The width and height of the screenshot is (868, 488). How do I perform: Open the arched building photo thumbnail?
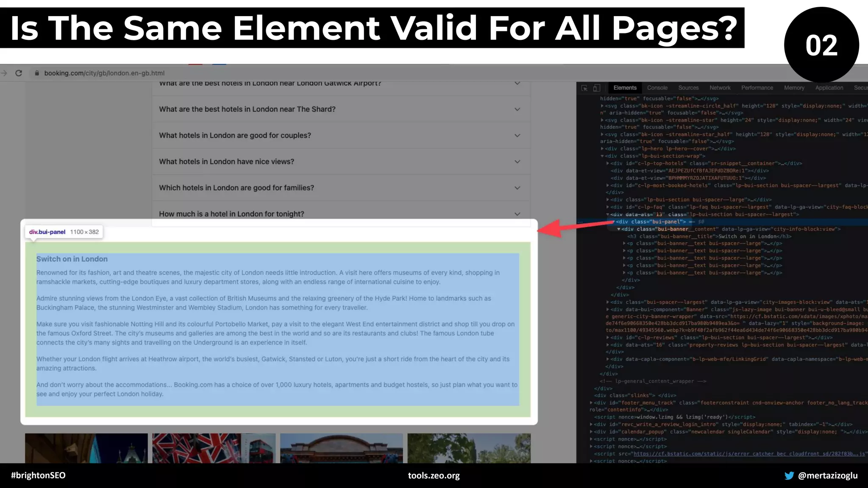click(342, 448)
